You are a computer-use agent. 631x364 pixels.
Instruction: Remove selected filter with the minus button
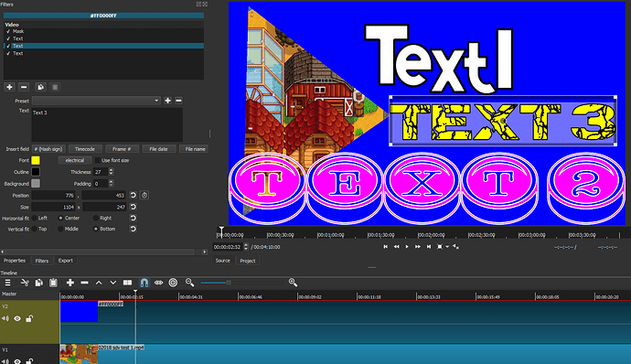point(24,87)
